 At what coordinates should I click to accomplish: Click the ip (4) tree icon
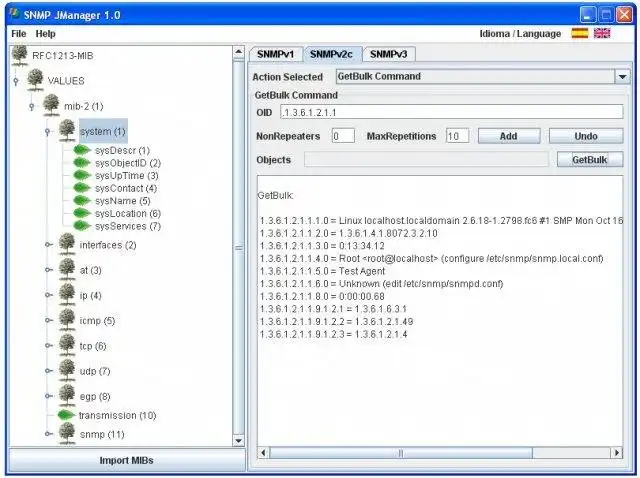click(67, 295)
